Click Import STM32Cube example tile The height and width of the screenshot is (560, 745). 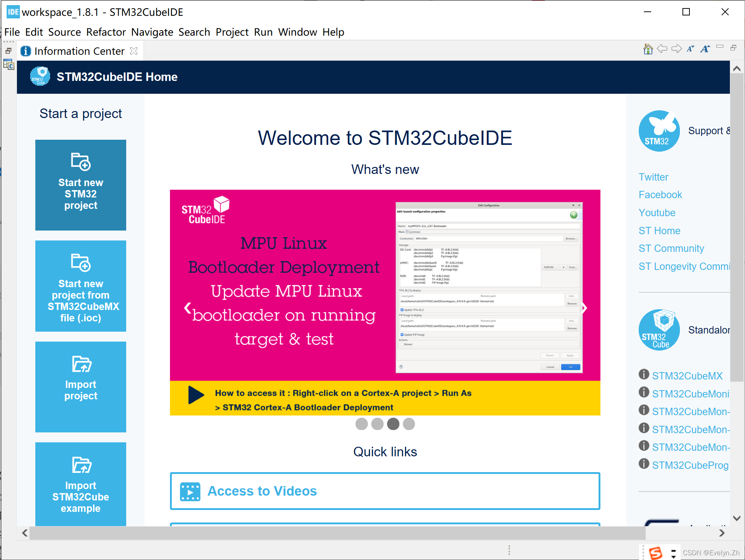81,484
